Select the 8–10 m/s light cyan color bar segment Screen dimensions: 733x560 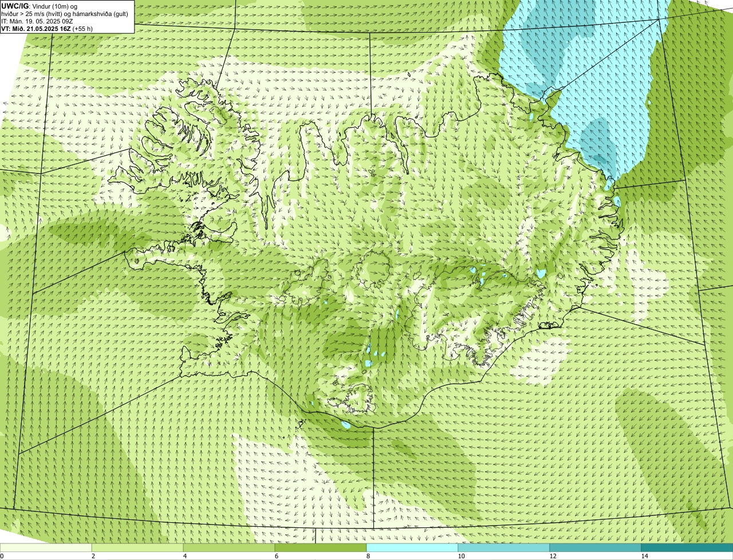(412, 548)
